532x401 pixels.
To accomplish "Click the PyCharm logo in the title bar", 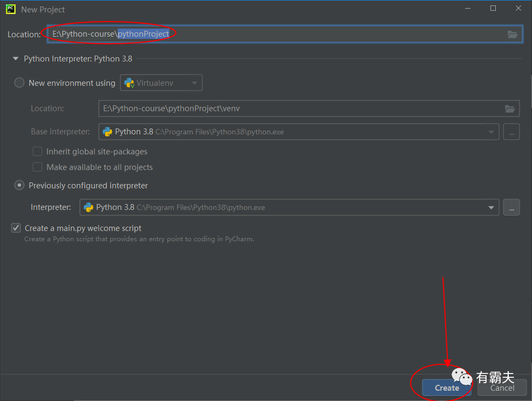I will [x=11, y=9].
